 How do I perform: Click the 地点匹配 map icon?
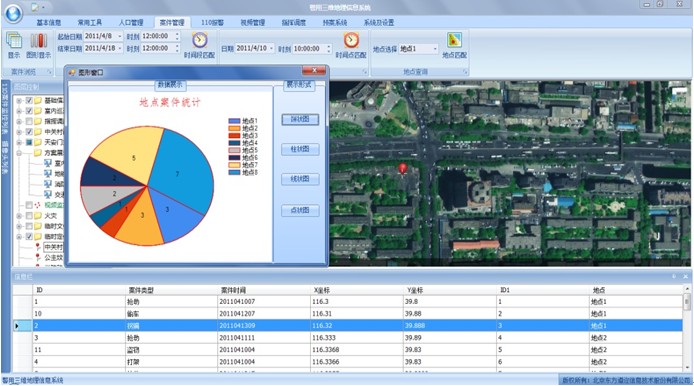[455, 40]
